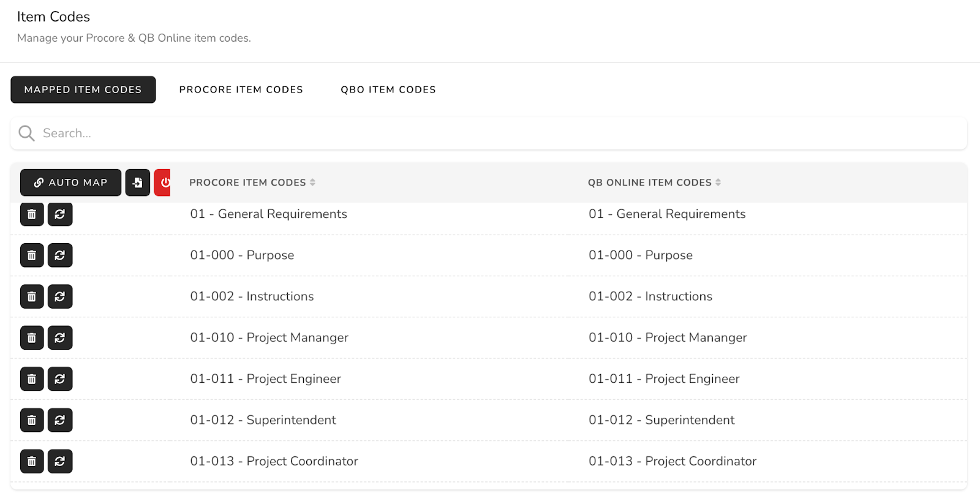This screenshot has width=980, height=501.
Task: Sort by QB Online Item Codes column
Action: (654, 183)
